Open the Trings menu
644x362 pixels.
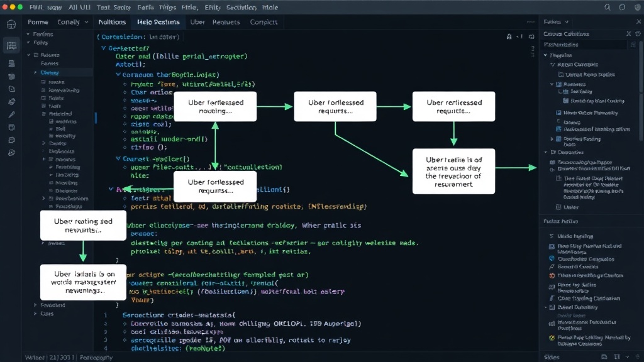[167, 8]
